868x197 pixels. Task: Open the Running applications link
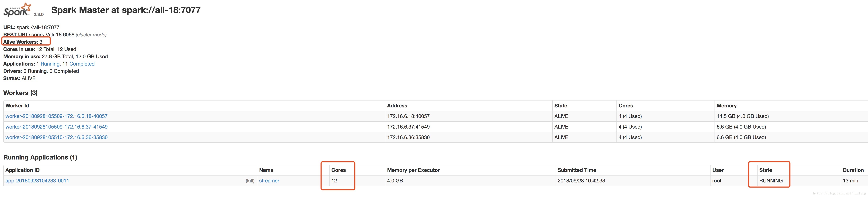50,64
